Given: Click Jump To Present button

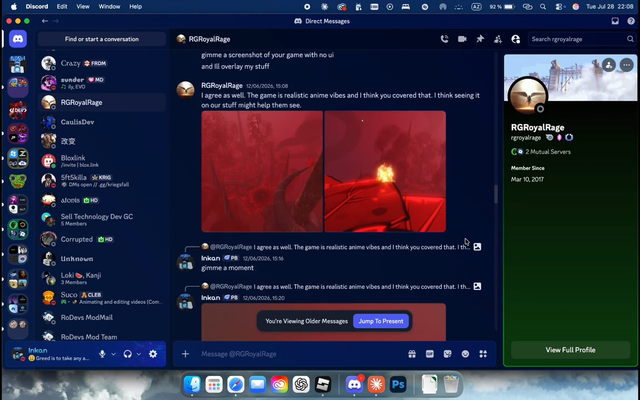Looking at the screenshot, I should coord(381,321).
